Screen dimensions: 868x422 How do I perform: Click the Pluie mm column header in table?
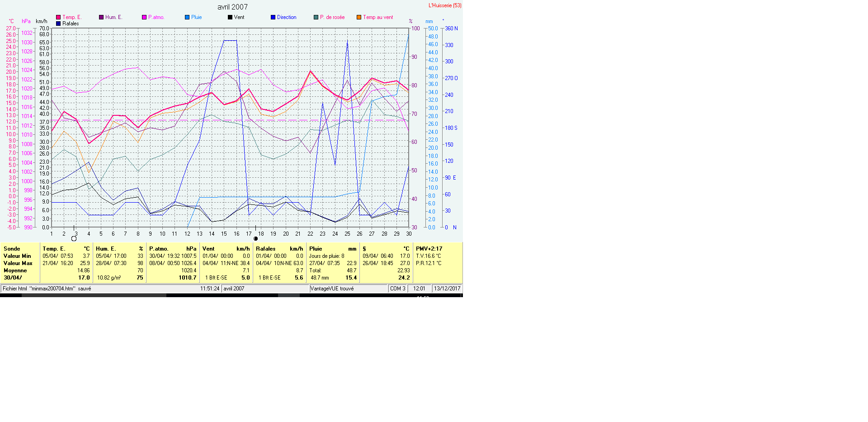[333, 249]
